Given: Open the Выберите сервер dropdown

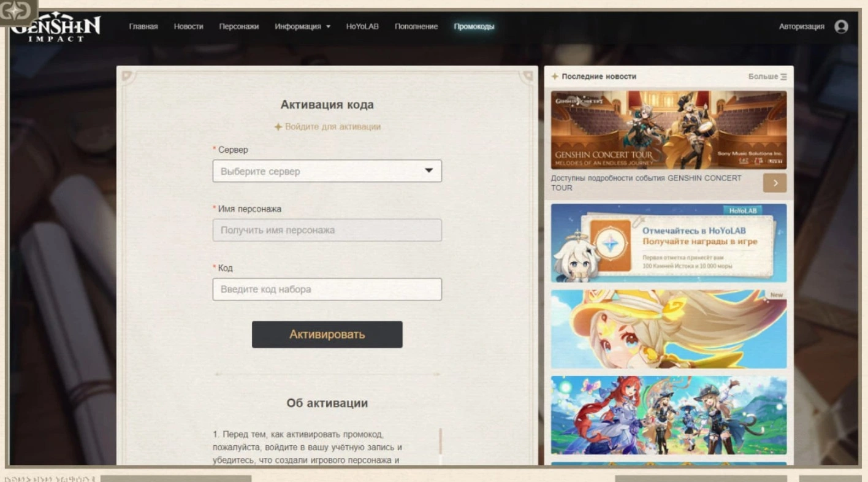Looking at the screenshot, I should tap(327, 171).
